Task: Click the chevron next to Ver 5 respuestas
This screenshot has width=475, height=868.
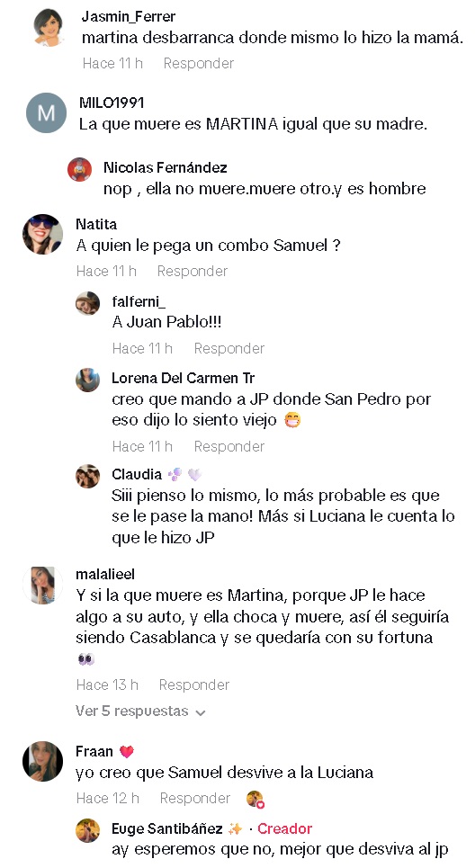Action: point(201,712)
